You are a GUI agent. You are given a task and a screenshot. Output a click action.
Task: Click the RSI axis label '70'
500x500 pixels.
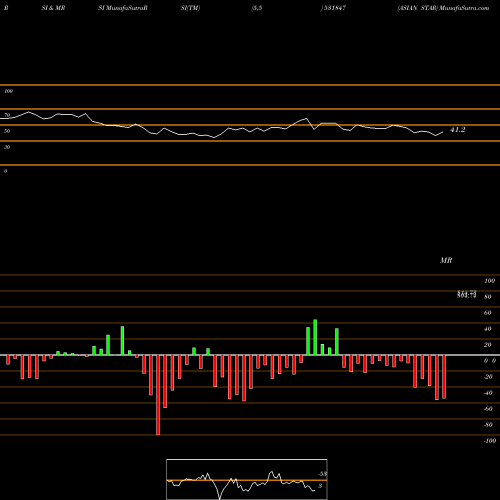pyautogui.click(x=7, y=115)
